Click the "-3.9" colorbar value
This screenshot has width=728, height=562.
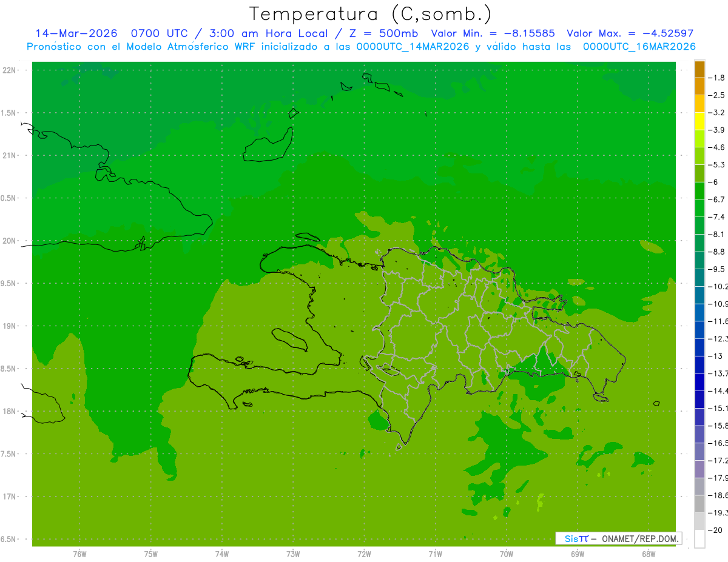coord(716,130)
